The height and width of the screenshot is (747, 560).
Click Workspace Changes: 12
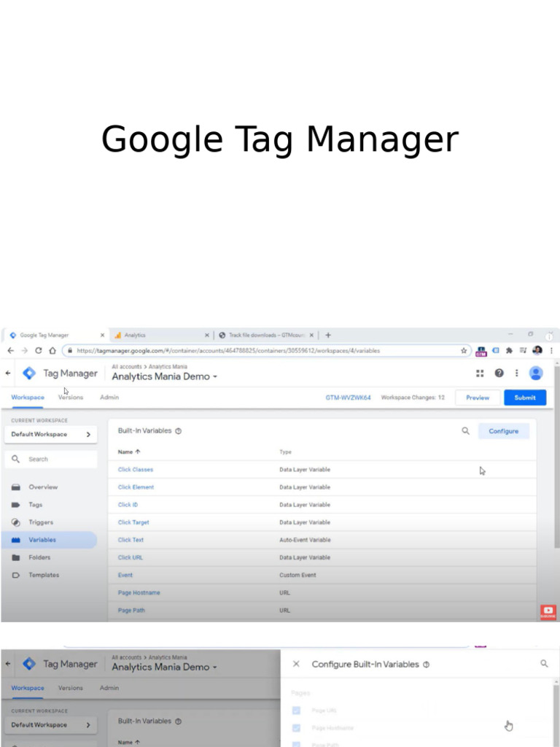413,398
